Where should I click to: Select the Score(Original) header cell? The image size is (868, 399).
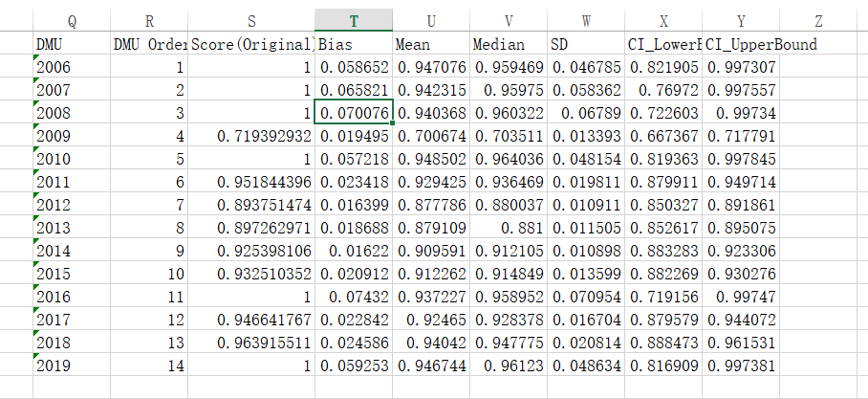251,45
